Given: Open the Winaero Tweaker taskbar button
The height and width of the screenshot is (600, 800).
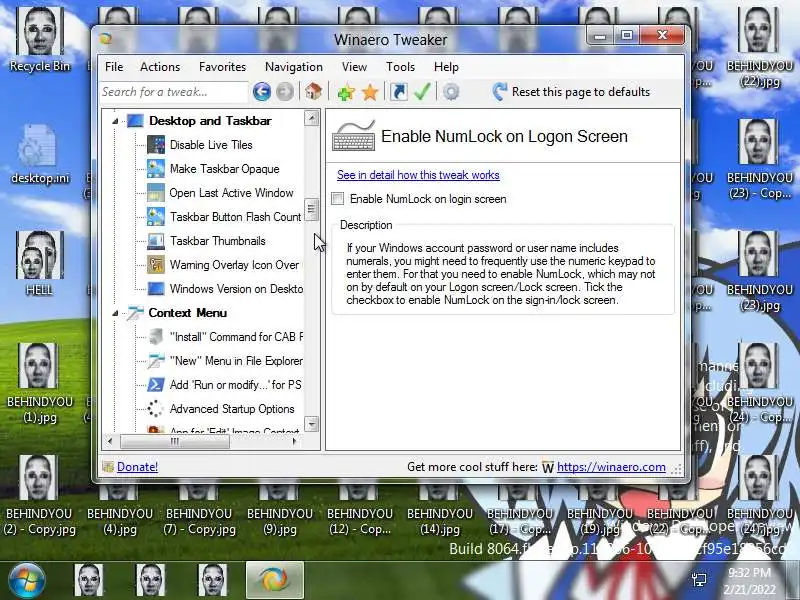Looking at the screenshot, I should pos(275,581).
